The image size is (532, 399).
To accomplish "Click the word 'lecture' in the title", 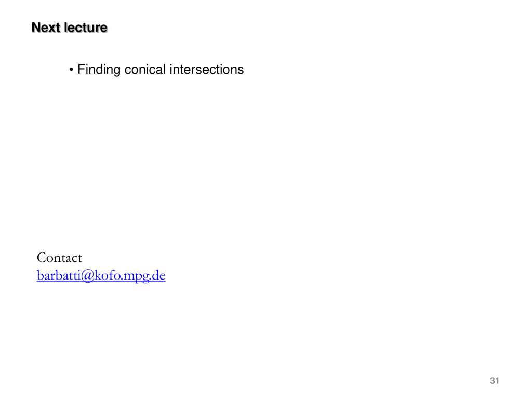I will coord(86,28).
